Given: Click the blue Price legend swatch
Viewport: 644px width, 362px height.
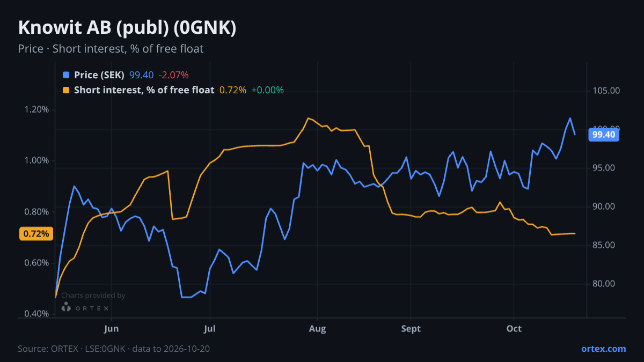Looking at the screenshot, I should pos(66,75).
